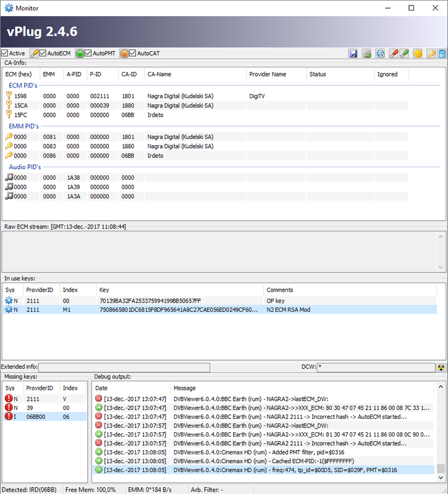Click music note icon of audio PID 1A38

coord(9,177)
